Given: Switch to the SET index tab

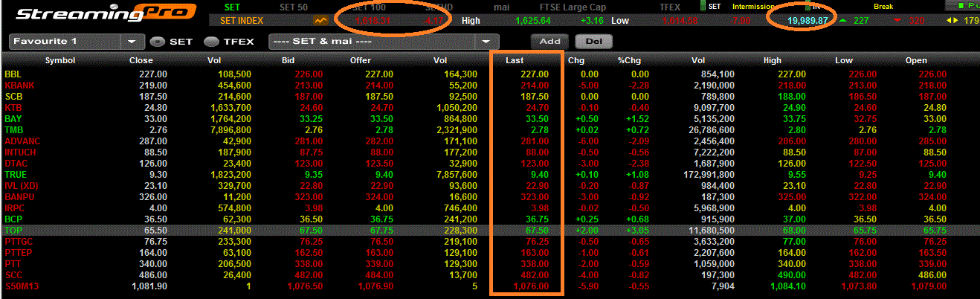Looking at the screenshot, I should tap(232, 7).
